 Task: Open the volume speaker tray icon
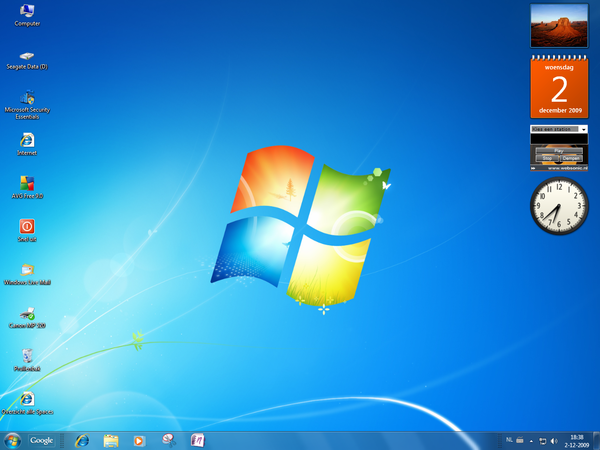point(554,441)
